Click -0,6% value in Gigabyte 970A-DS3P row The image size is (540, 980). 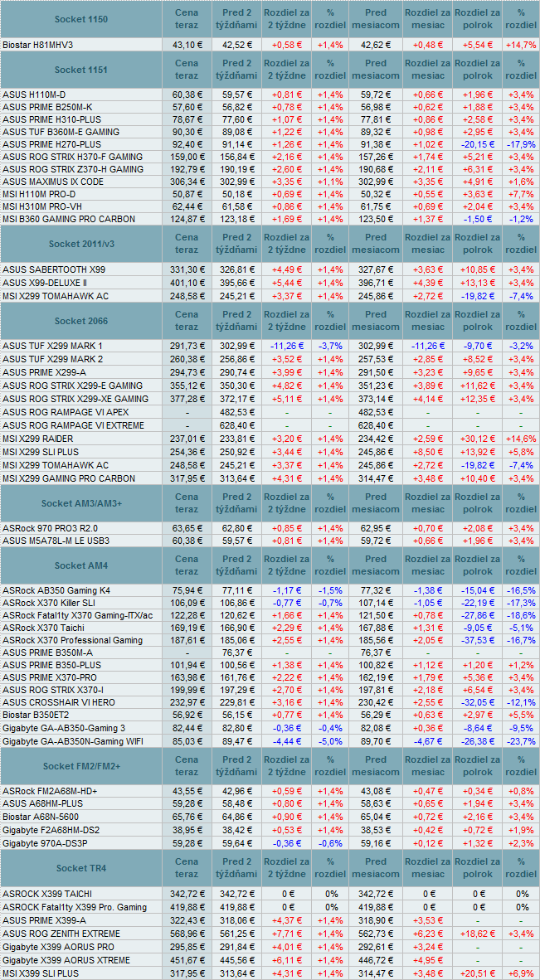(x=330, y=843)
